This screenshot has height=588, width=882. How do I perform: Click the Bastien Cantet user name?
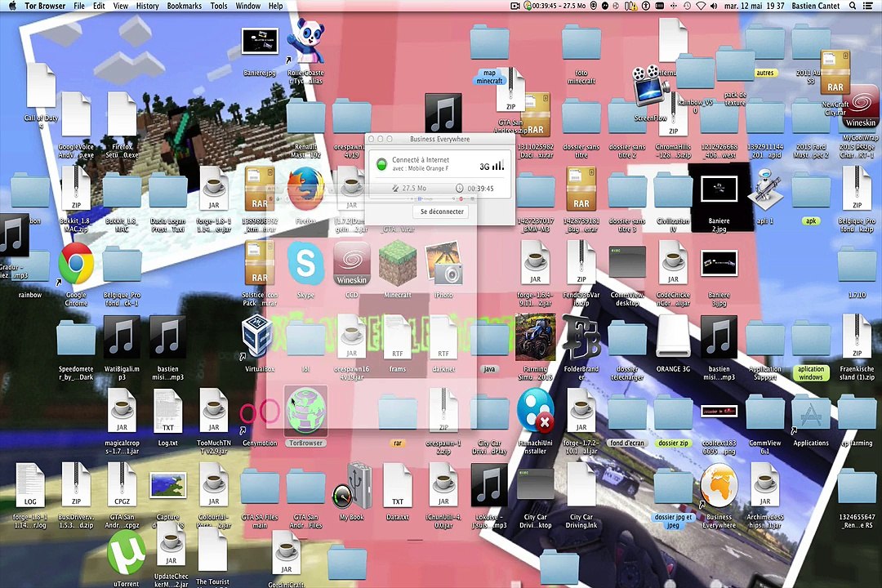[816, 6]
